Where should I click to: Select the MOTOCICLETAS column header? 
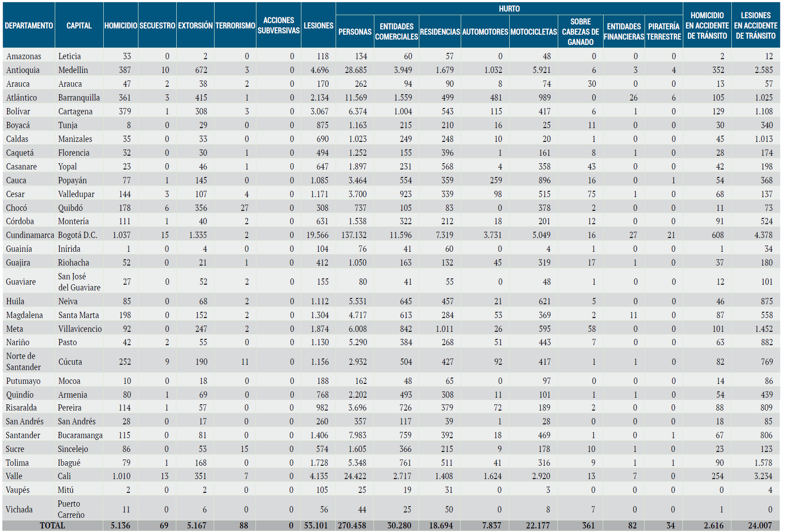533,32
